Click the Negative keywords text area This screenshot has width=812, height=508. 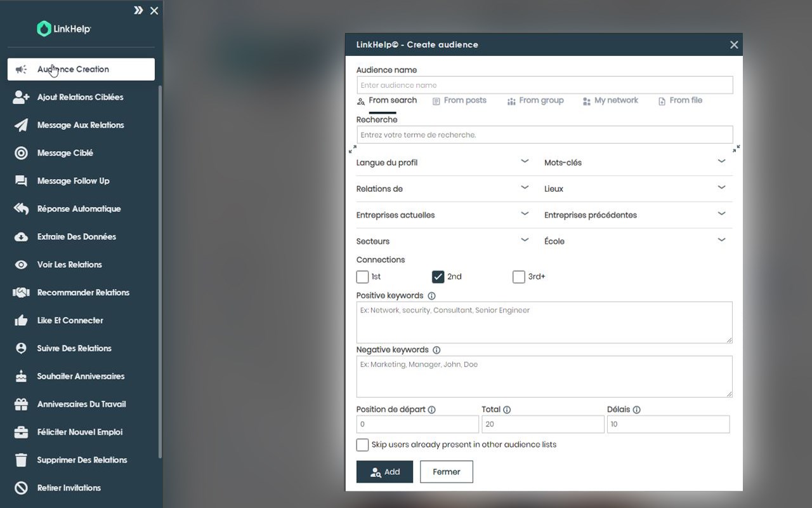pos(544,377)
